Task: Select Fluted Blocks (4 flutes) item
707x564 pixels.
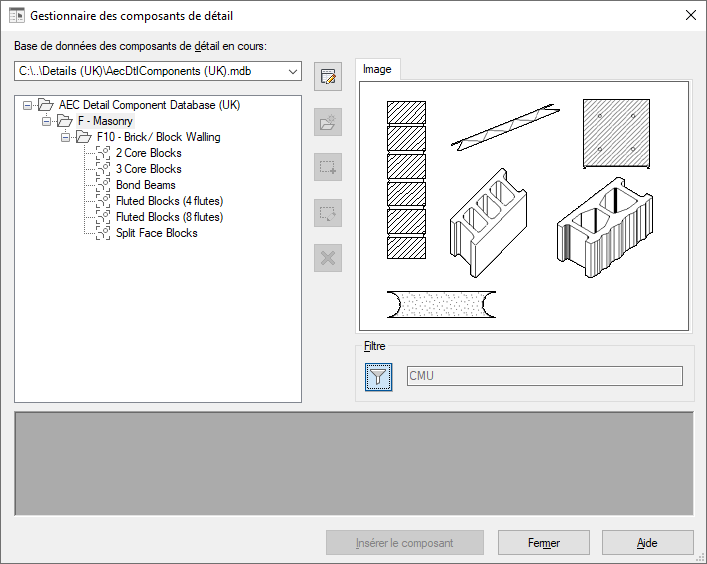Action: point(170,201)
